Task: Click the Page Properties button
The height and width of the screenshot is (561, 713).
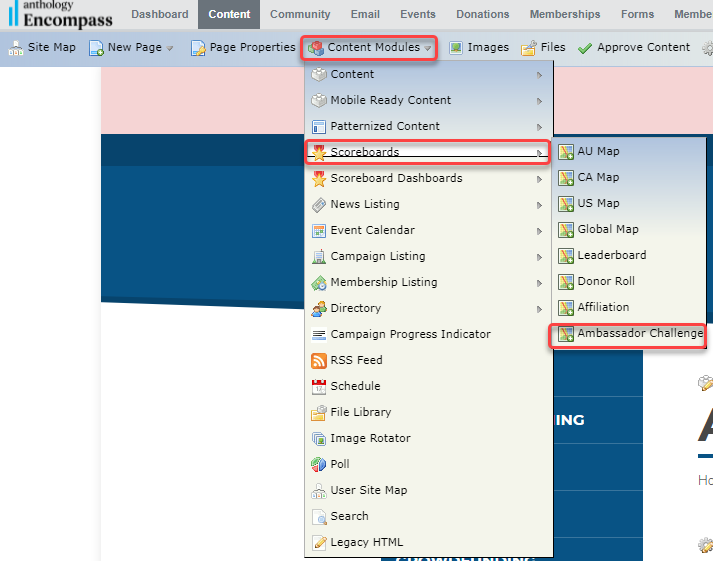Action: 243,47
